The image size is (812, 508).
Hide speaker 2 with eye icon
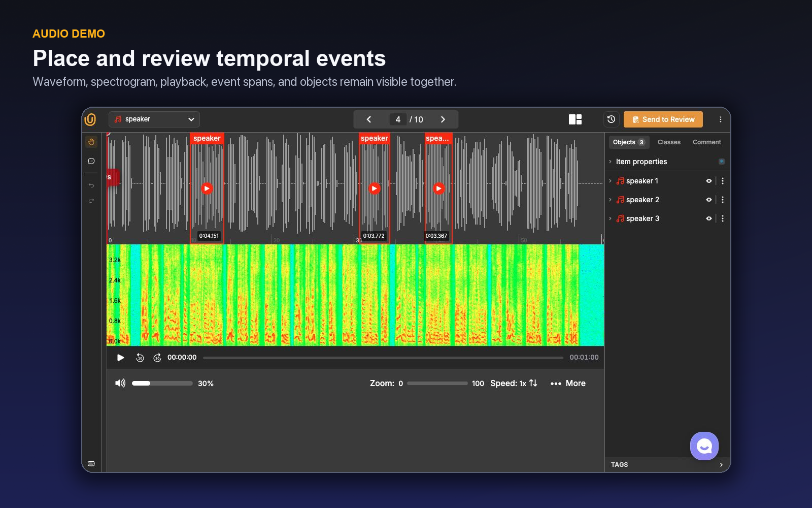(x=709, y=200)
